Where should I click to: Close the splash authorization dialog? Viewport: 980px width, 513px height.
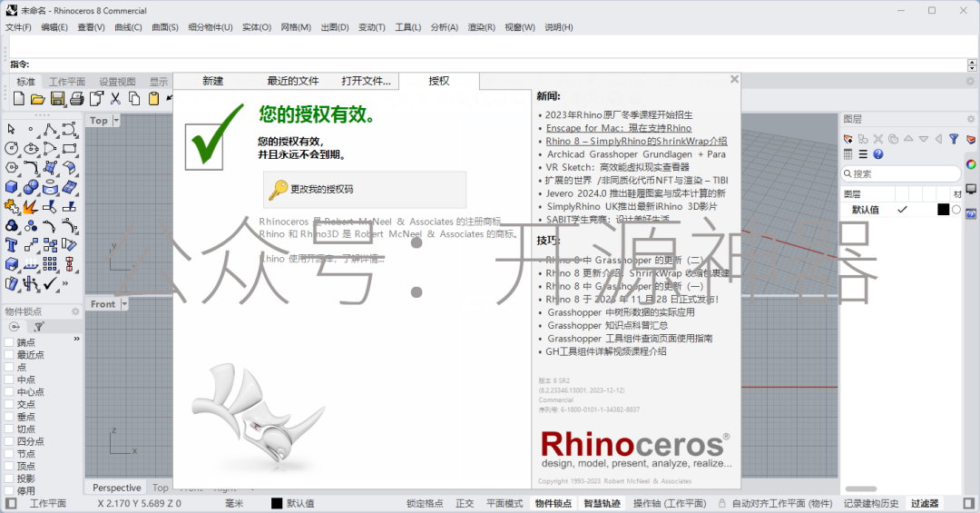tap(734, 79)
